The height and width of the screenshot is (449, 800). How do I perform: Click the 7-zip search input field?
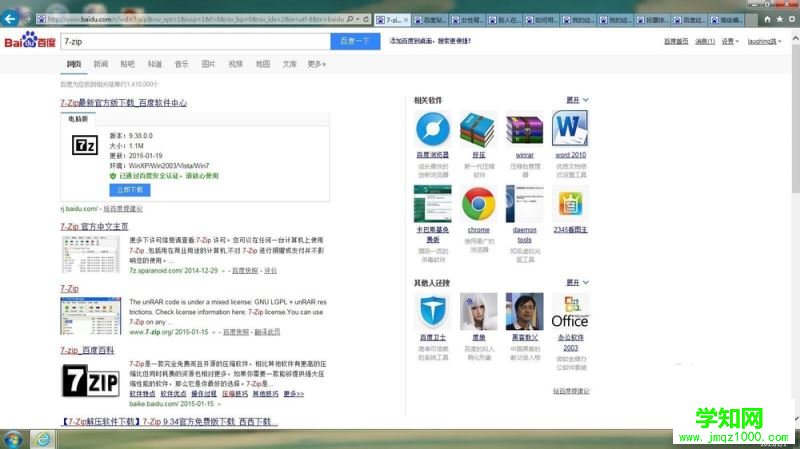[x=195, y=41]
